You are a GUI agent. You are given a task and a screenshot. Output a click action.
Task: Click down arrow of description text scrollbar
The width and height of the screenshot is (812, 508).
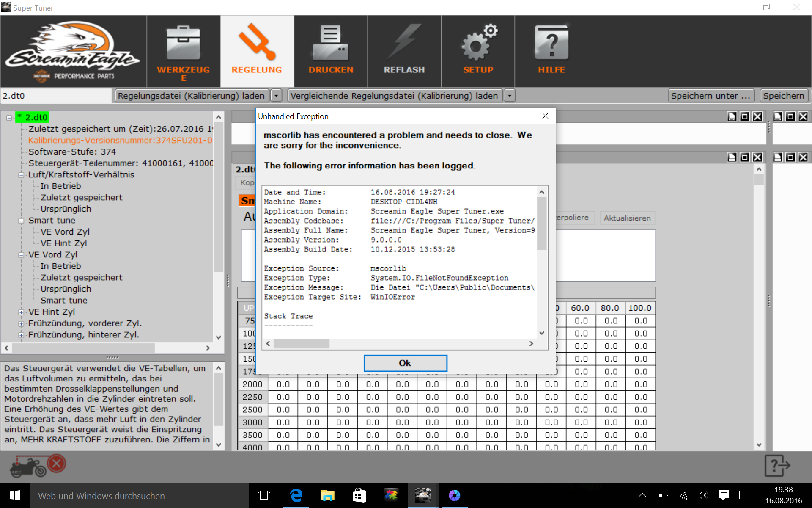[218, 444]
